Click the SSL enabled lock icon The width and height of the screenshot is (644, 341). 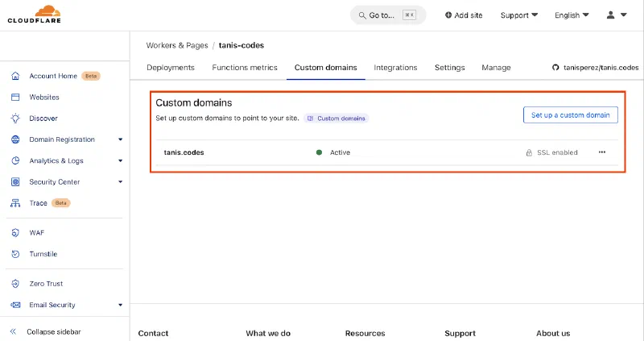click(529, 152)
